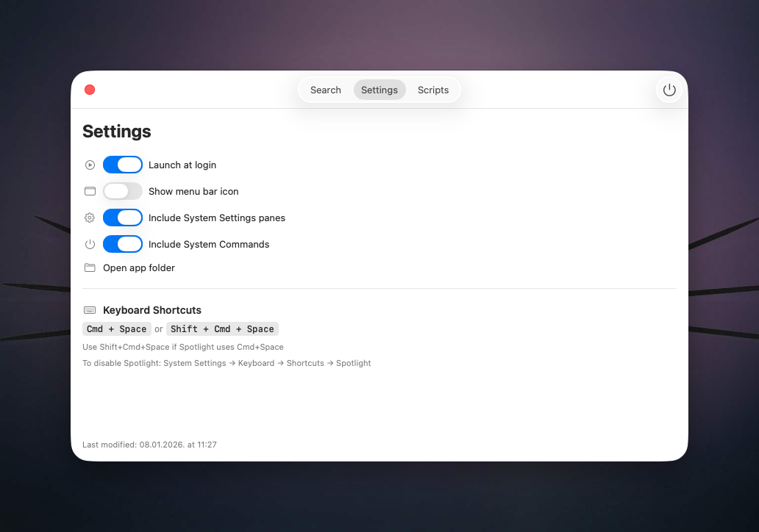759x532 pixels.
Task: Click the folder icon next to Open app folder
Action: tap(90, 267)
